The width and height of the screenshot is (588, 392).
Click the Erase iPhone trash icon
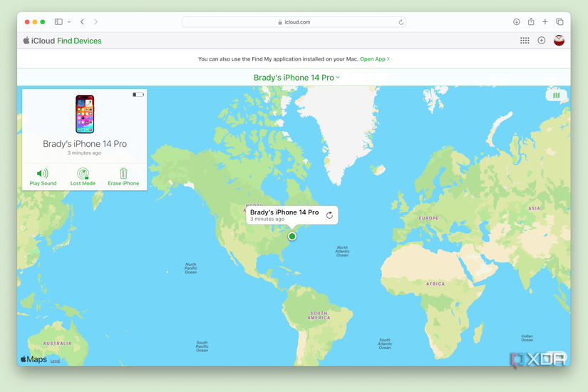click(123, 173)
